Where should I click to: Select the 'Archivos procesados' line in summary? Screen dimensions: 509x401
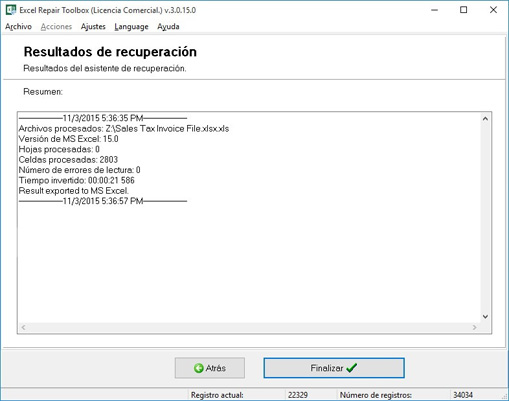click(124, 129)
